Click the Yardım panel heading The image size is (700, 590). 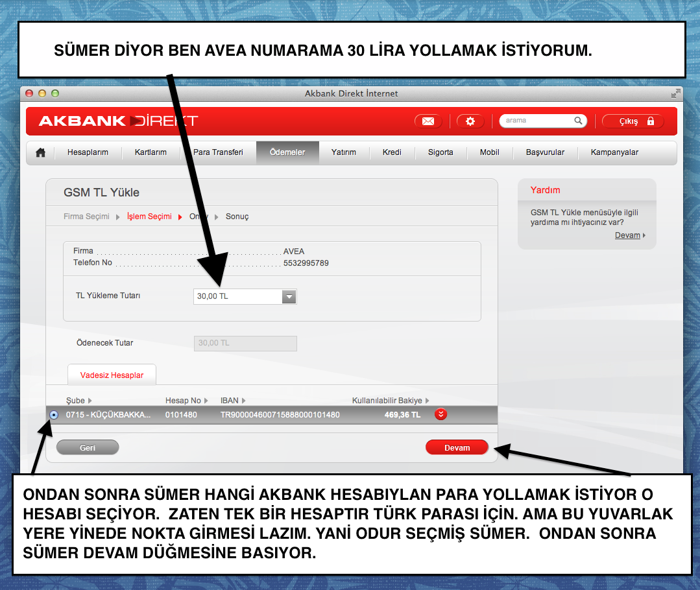click(x=545, y=190)
